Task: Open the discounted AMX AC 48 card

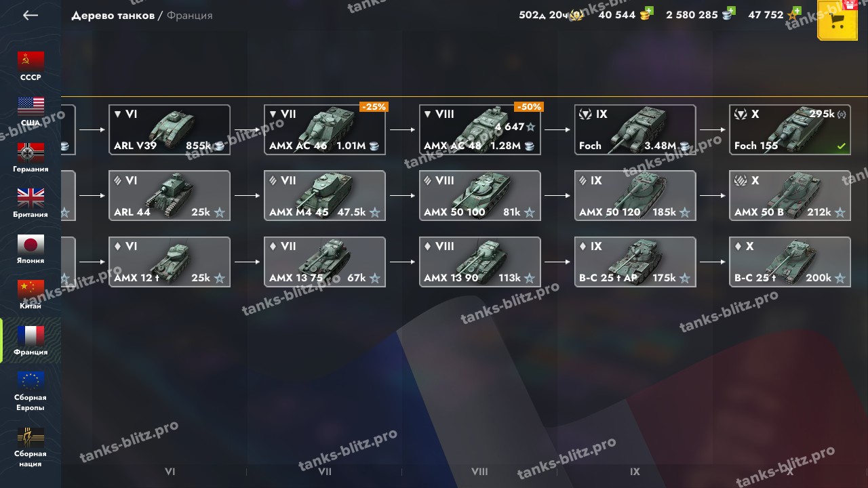Action: [x=479, y=129]
